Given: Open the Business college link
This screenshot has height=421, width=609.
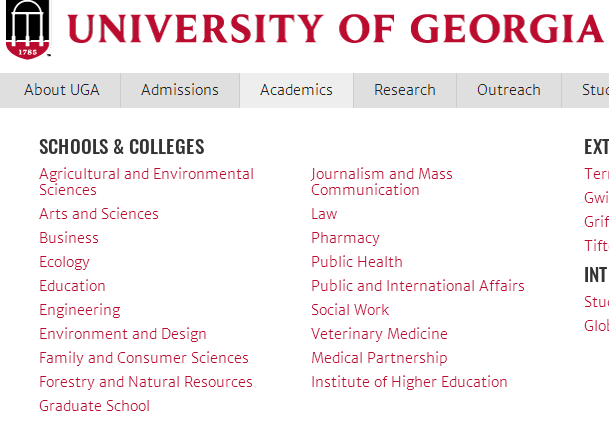Looking at the screenshot, I should click(x=69, y=238).
